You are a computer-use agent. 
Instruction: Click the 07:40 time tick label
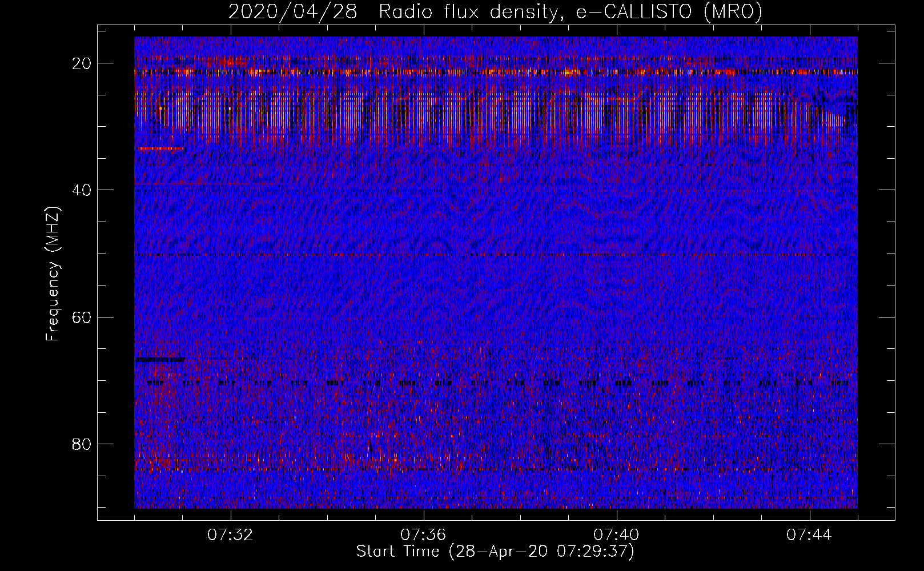click(616, 535)
